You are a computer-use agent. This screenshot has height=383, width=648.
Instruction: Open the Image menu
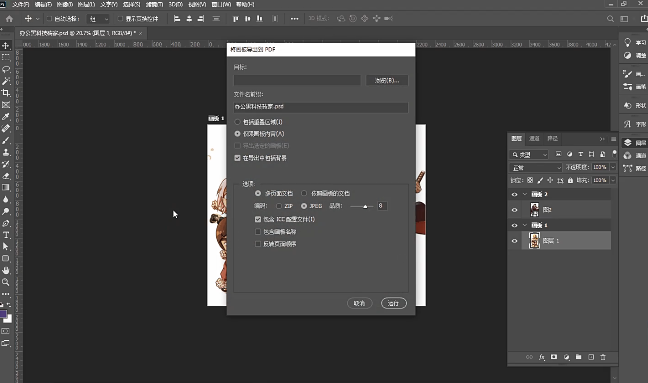coord(64,5)
